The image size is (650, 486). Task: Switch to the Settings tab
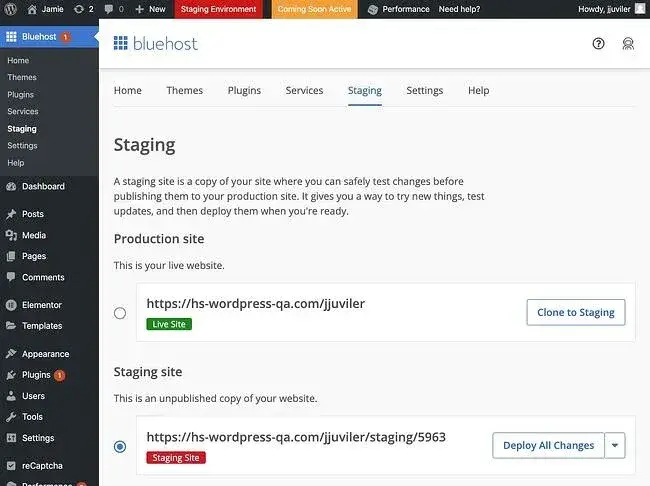(x=424, y=90)
